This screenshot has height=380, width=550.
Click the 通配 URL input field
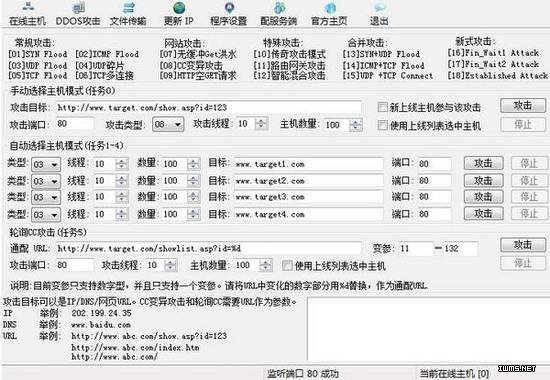click(208, 248)
